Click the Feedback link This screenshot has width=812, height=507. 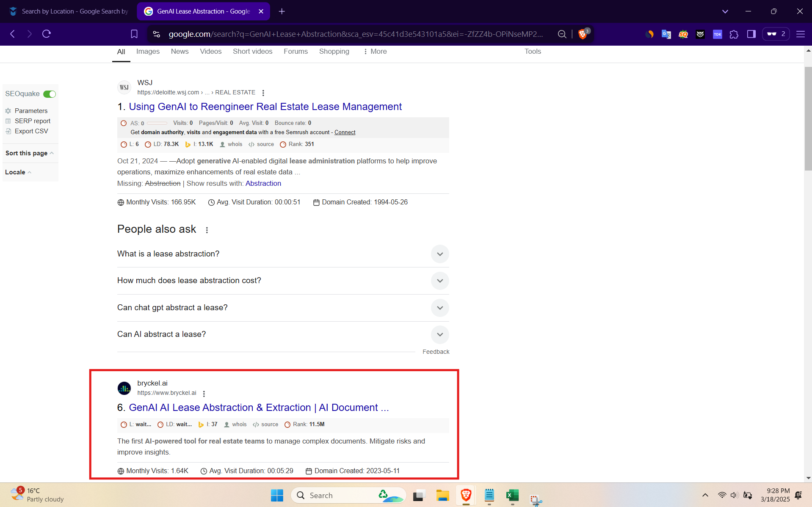tap(436, 352)
